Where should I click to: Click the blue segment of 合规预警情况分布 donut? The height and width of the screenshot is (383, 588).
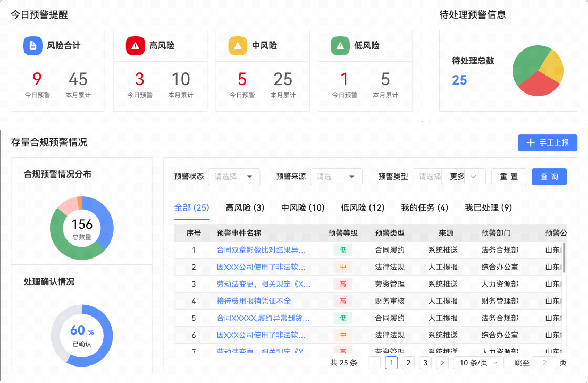tap(106, 221)
